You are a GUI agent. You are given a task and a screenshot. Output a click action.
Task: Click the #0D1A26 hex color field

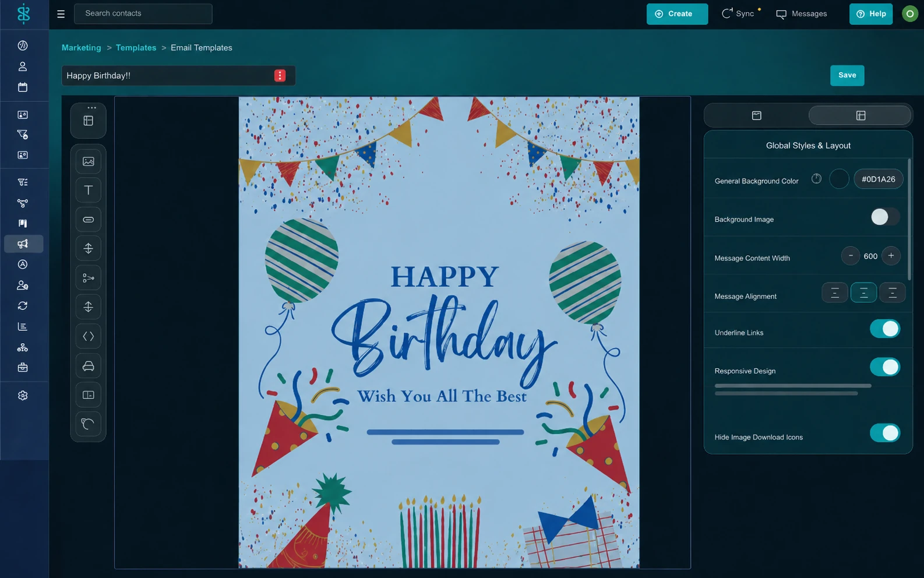pos(879,179)
